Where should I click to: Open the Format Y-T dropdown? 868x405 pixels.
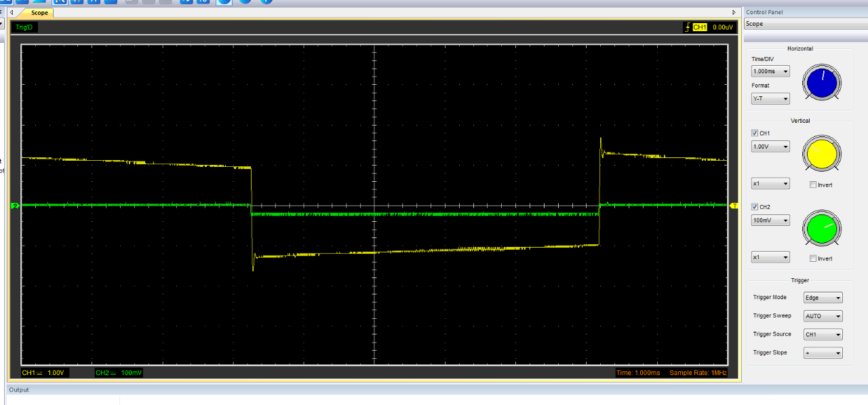[x=770, y=99]
